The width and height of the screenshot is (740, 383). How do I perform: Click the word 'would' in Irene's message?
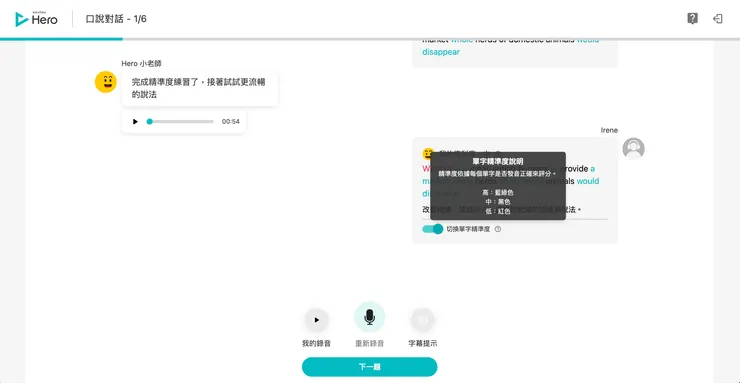point(588,181)
